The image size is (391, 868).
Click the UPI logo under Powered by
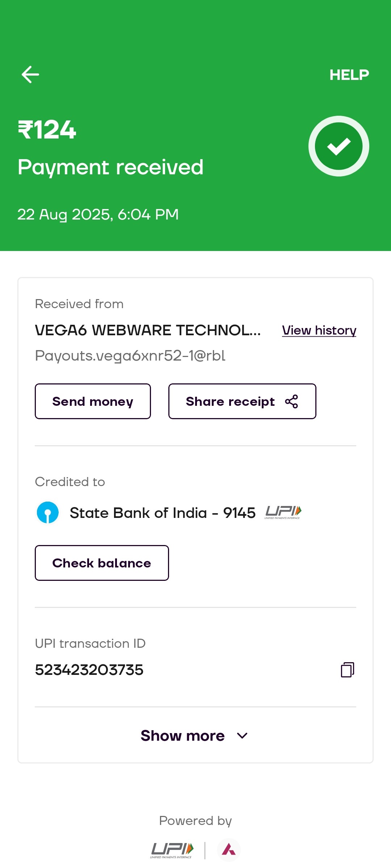[x=172, y=850]
